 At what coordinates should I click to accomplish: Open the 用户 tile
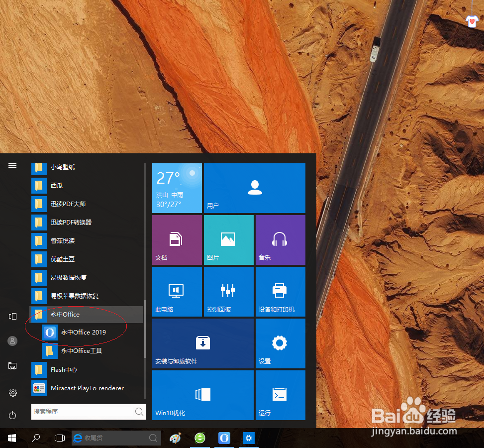[x=255, y=188]
